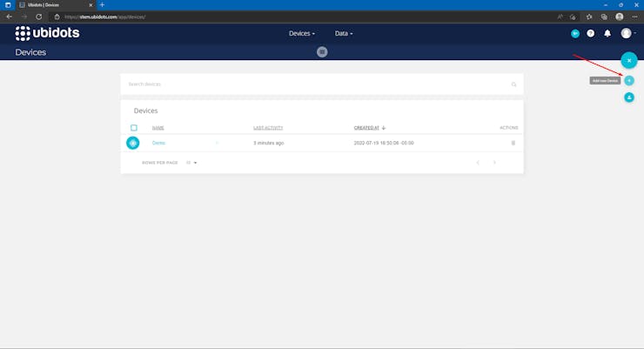Click the read aloud icon in address bar
Viewport: 644px width, 349px height.
(x=560, y=17)
